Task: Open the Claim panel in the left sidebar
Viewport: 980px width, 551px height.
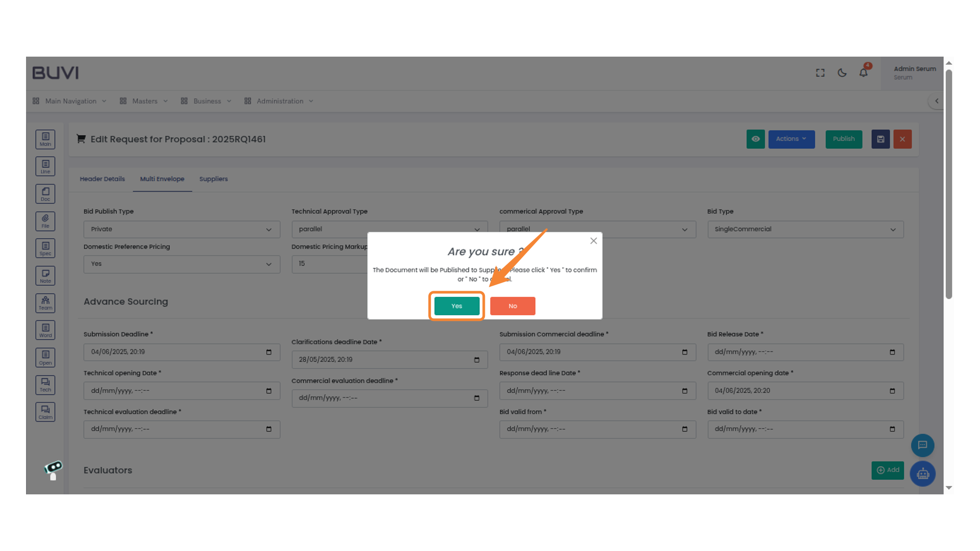Action: (45, 412)
